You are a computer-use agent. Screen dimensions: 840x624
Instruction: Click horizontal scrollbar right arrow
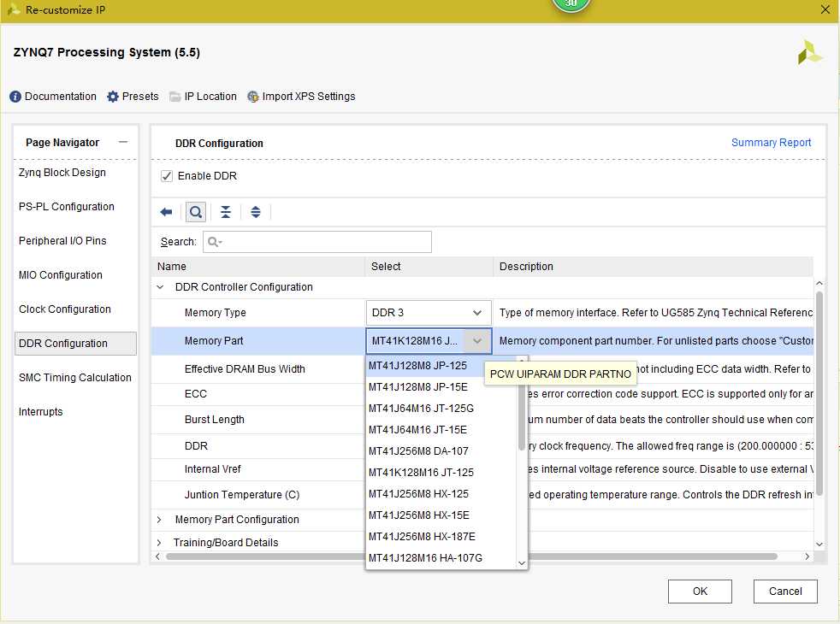point(807,556)
